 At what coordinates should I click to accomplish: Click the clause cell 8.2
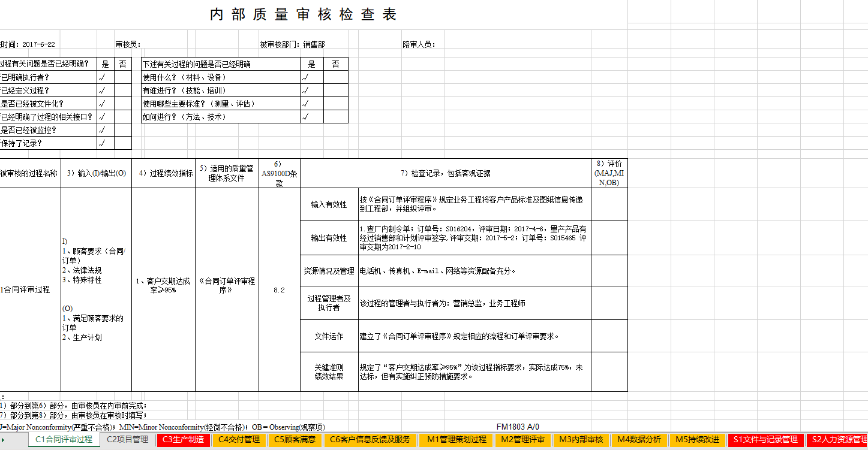(x=279, y=289)
